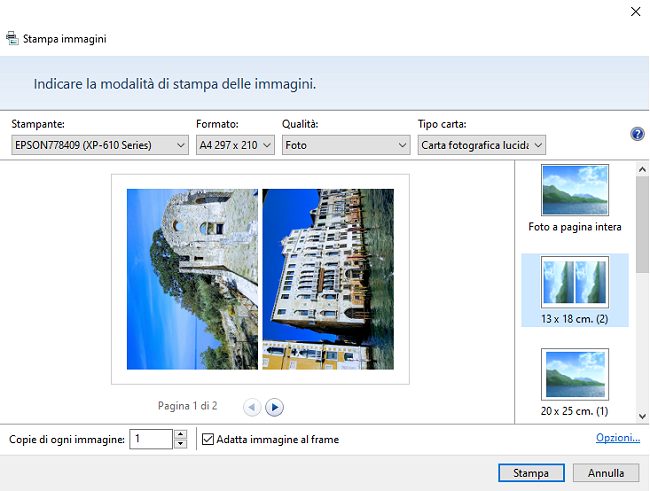Select Foto a pagina intera layout
This screenshot has height=491, width=650.
coord(575,199)
